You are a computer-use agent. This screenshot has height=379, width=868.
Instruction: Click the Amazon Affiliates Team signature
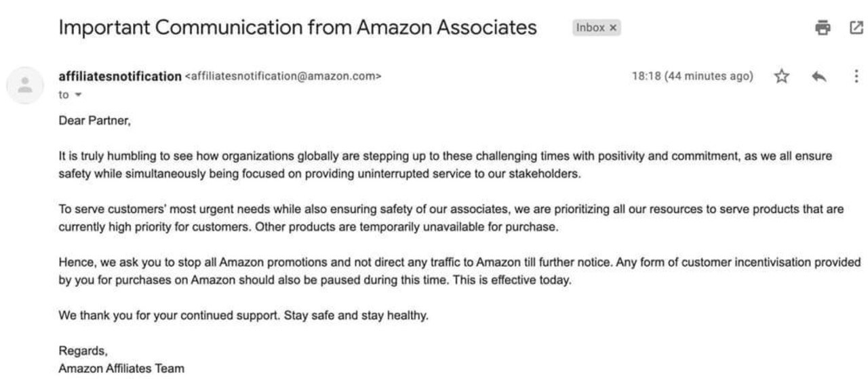click(121, 370)
